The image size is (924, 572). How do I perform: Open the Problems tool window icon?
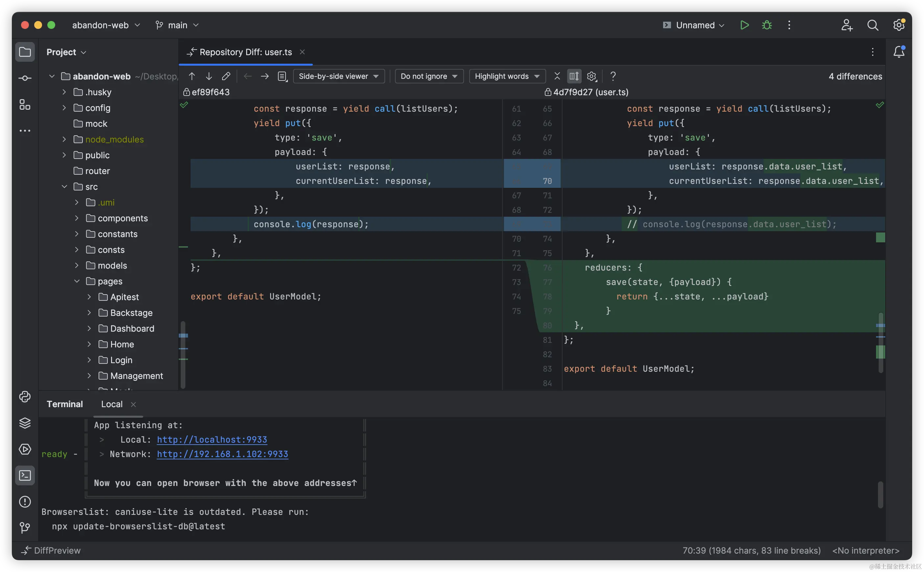click(x=25, y=502)
